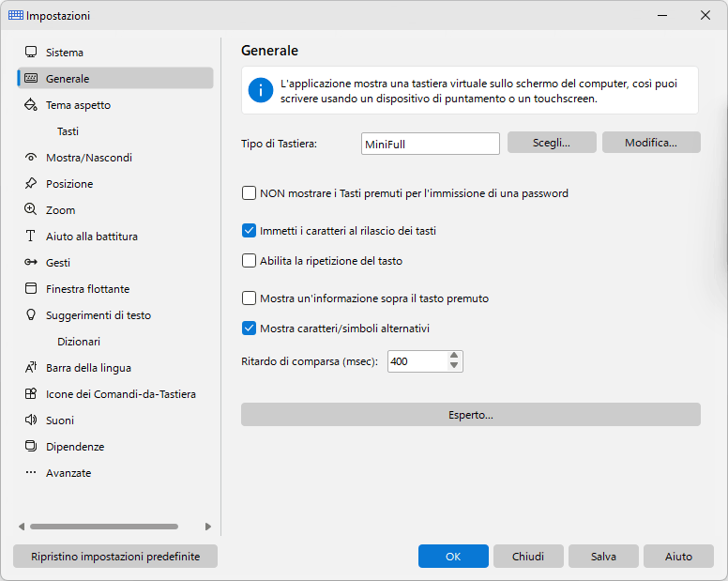
Task: Click the Salva button
Action: [x=603, y=557]
